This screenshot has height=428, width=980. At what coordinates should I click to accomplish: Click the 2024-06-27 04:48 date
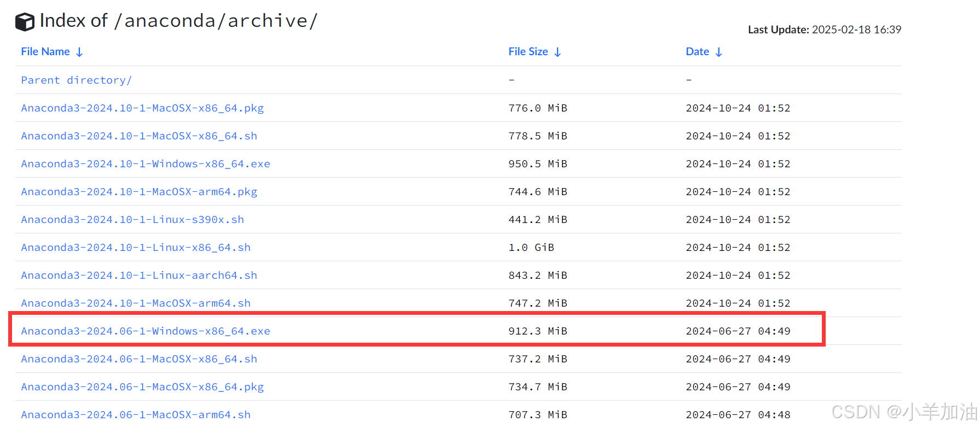pos(738,415)
